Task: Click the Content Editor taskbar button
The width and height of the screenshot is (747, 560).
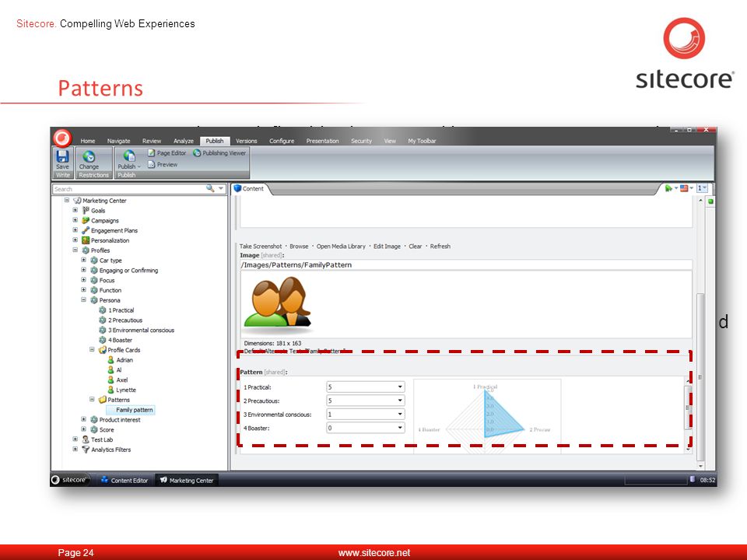Action: [x=124, y=480]
